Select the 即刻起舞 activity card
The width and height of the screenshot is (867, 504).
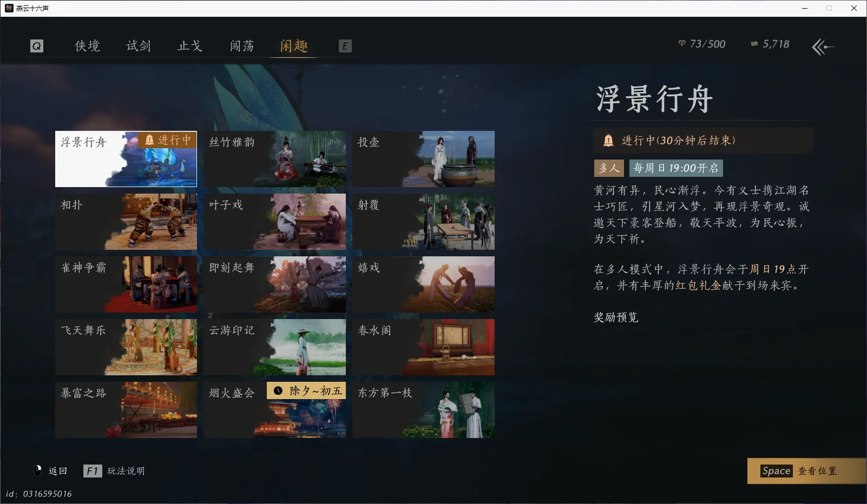coord(275,284)
